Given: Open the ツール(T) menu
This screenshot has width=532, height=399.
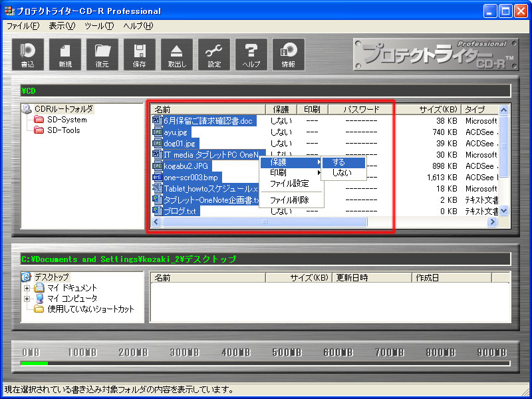Looking at the screenshot, I should (99, 26).
